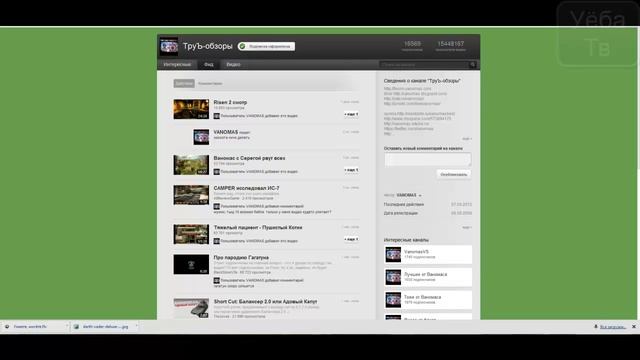The image size is (640, 360).
Task: Open the VanomasVS channel avatar
Action: [393, 255]
